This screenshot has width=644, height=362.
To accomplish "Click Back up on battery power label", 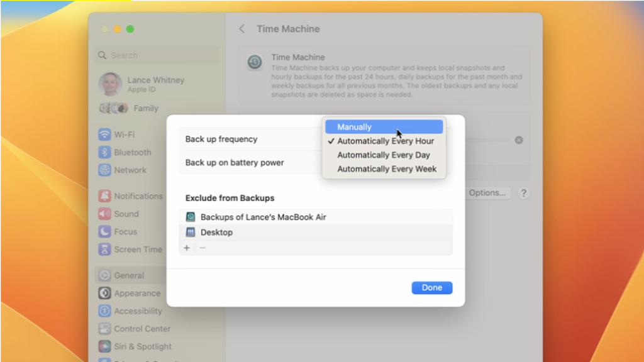I will click(x=235, y=163).
